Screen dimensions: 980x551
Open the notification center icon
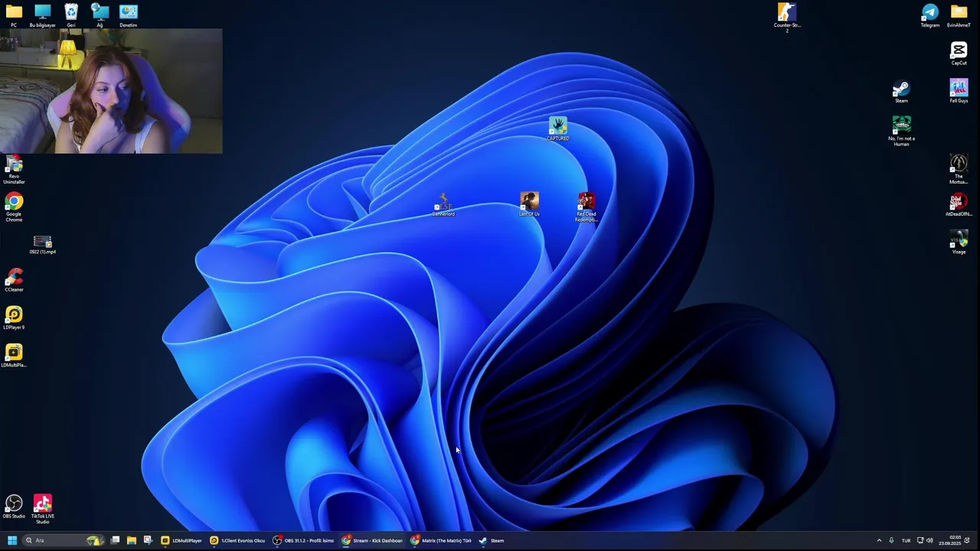[967, 540]
